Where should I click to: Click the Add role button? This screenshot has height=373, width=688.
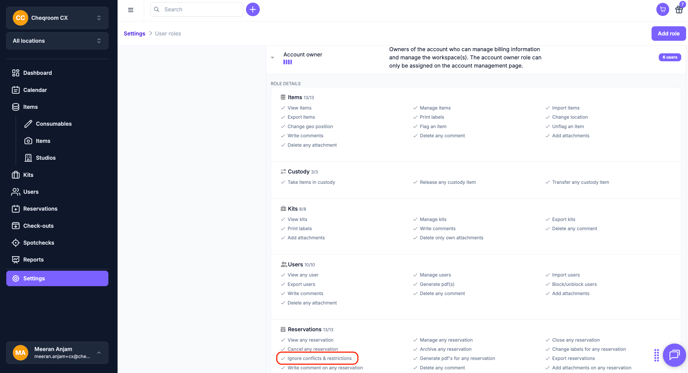[x=668, y=33]
